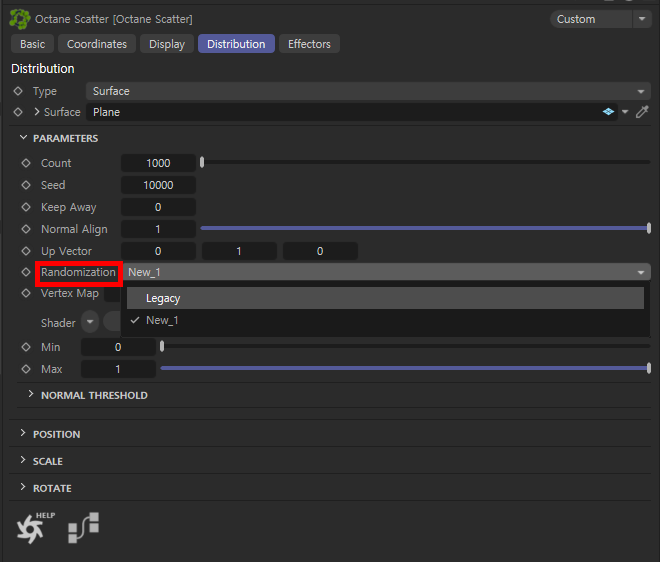
Task: Click the Seed value field 10000
Action: pyautogui.click(x=158, y=185)
